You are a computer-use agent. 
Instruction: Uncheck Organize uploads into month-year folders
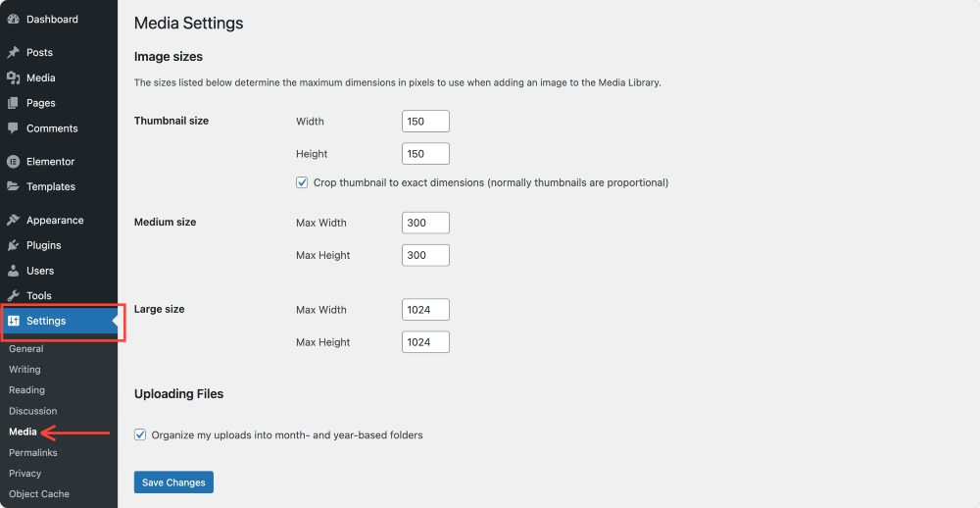pyautogui.click(x=140, y=434)
